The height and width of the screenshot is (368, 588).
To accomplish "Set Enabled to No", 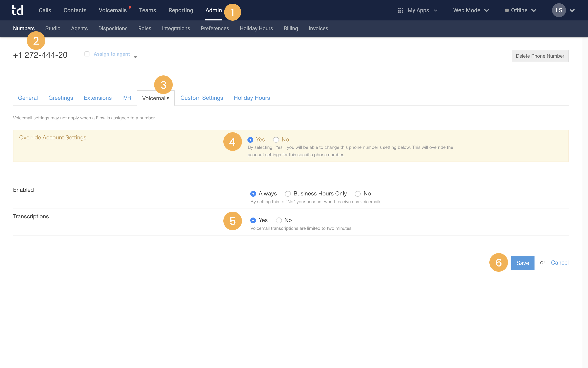I will [x=357, y=194].
